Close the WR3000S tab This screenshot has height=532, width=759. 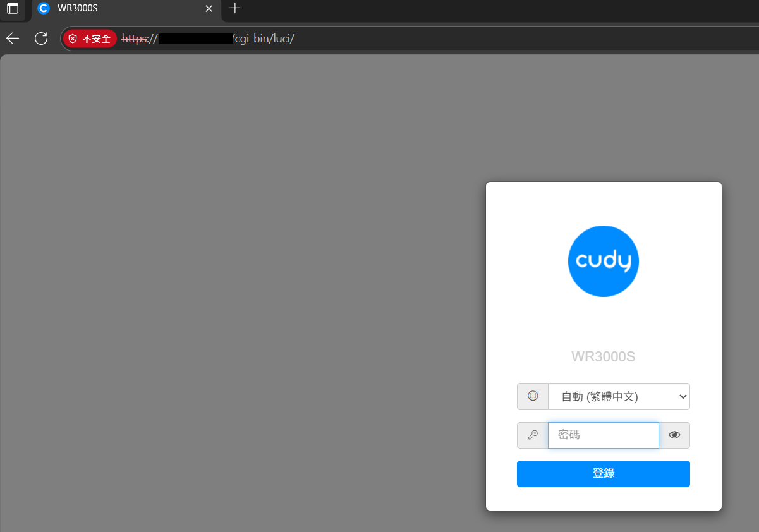(x=209, y=9)
